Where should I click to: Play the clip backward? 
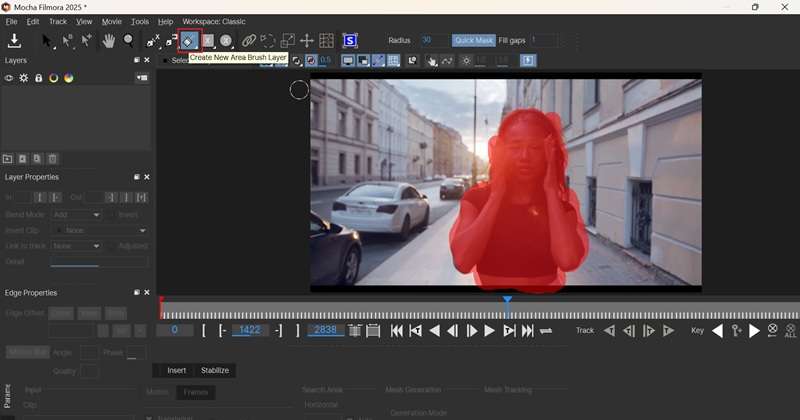435,331
